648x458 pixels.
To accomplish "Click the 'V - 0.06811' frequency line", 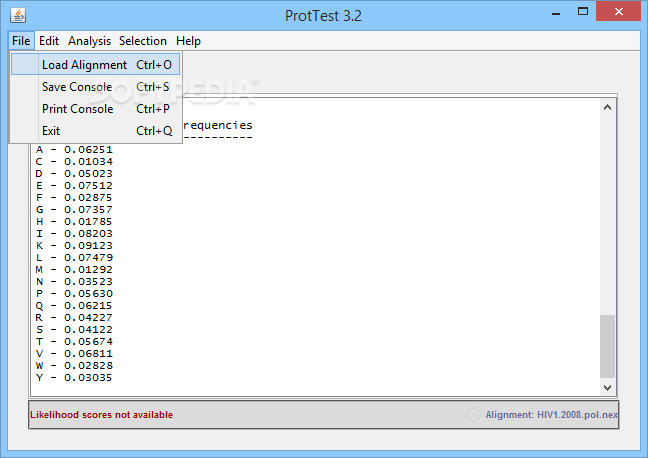I will click(x=74, y=353).
